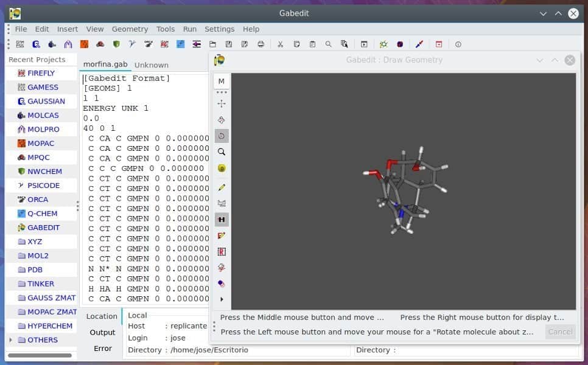588x365 pixels.
Task: Click the Molpro input toolbar icon
Action: coord(68,44)
